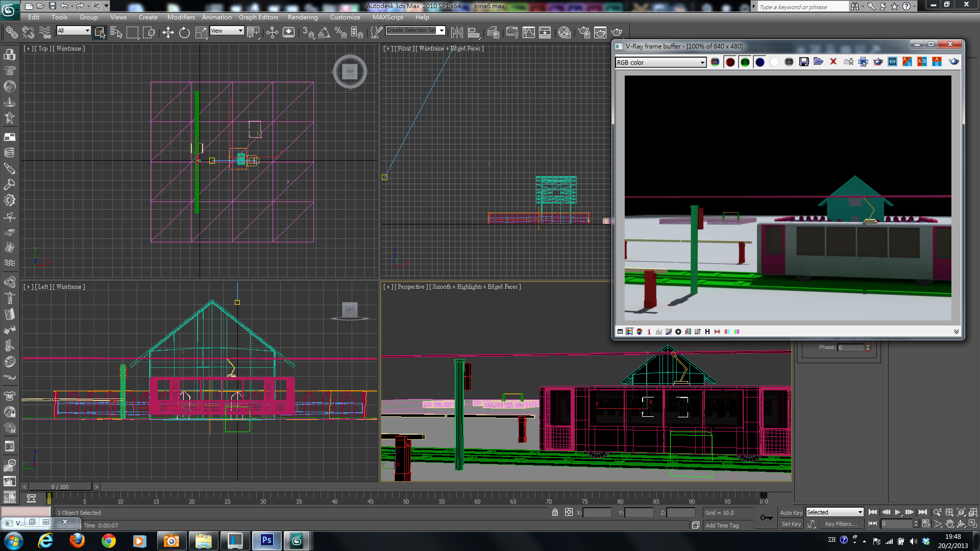This screenshot has height=551, width=980.
Task: Toggle red channel in frame buffer
Action: tap(730, 62)
